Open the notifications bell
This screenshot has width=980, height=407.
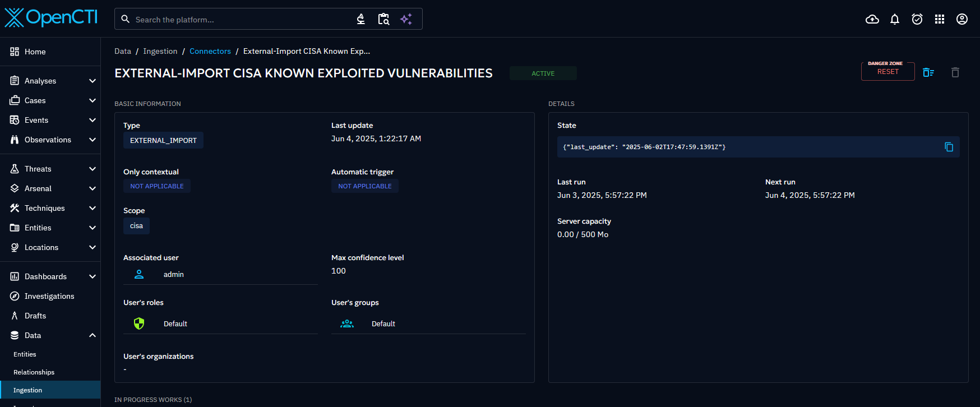tap(895, 20)
